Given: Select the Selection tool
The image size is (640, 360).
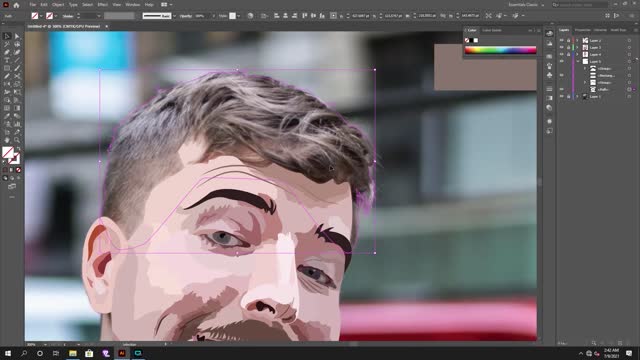Looking at the screenshot, I should click(x=7, y=36).
